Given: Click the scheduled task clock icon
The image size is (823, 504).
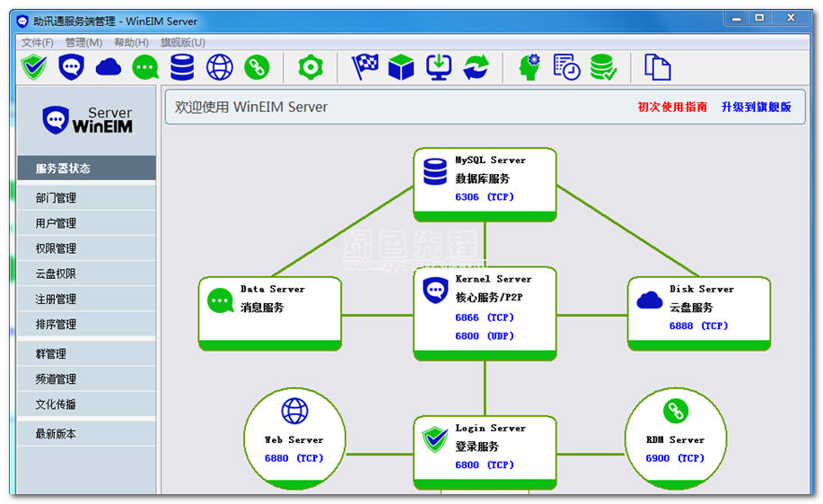Looking at the screenshot, I should pos(567,67).
